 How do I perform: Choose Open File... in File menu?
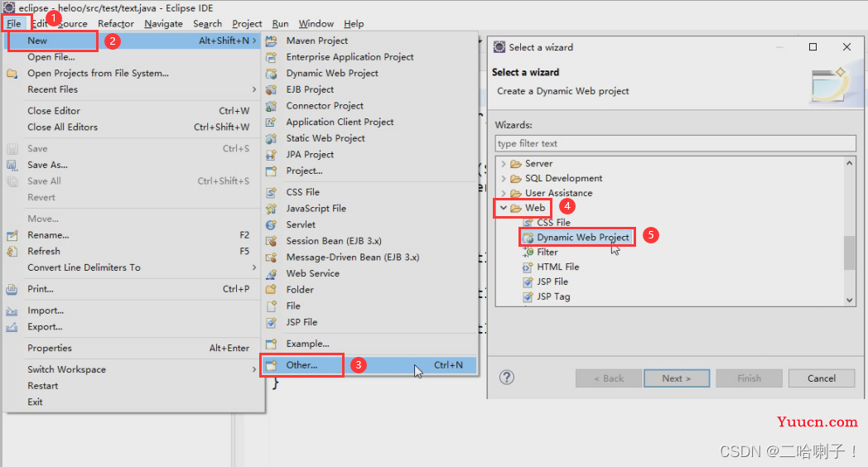coord(133,57)
